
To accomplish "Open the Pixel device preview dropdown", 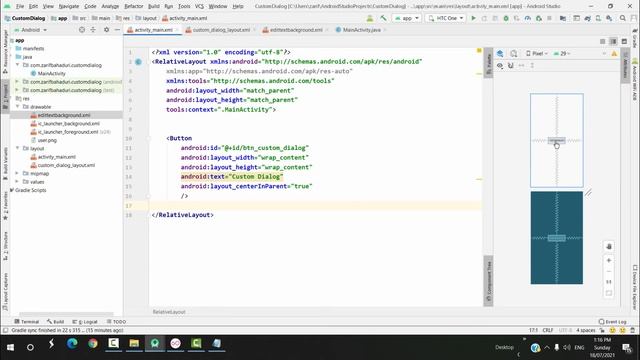I will pyautogui.click(x=537, y=53).
